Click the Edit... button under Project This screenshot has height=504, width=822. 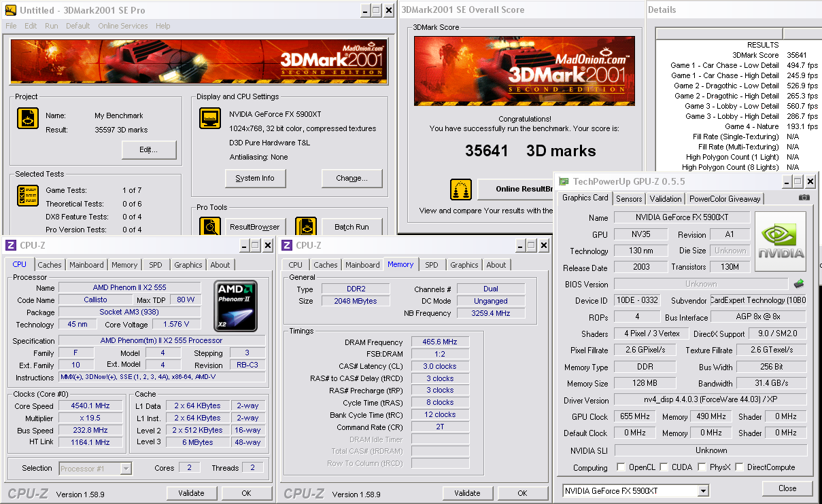[149, 149]
